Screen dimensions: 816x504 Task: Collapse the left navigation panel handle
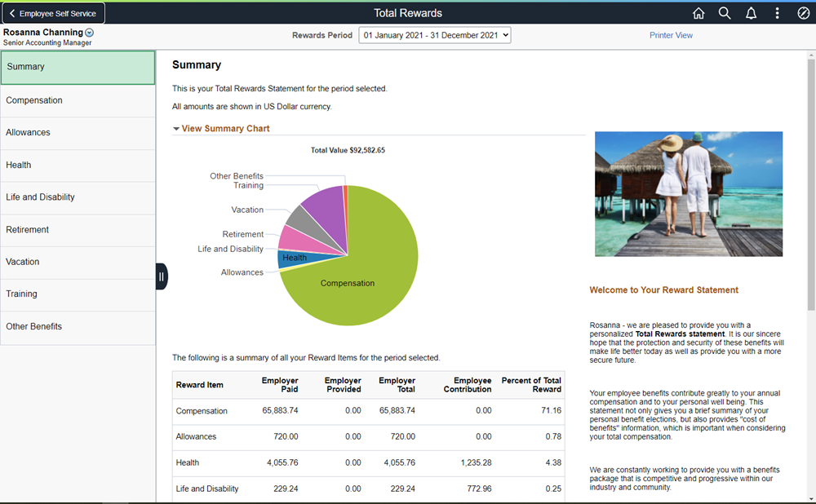162,276
